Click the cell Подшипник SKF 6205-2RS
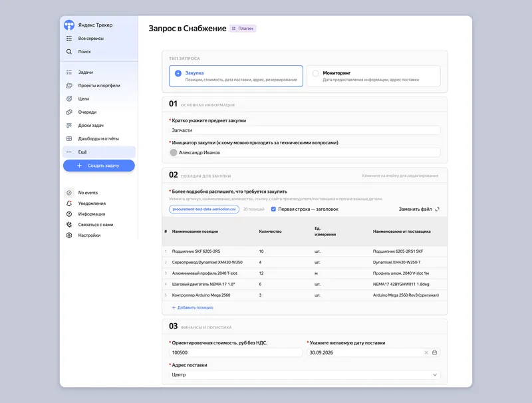This screenshot has height=403, width=532. coord(196,251)
